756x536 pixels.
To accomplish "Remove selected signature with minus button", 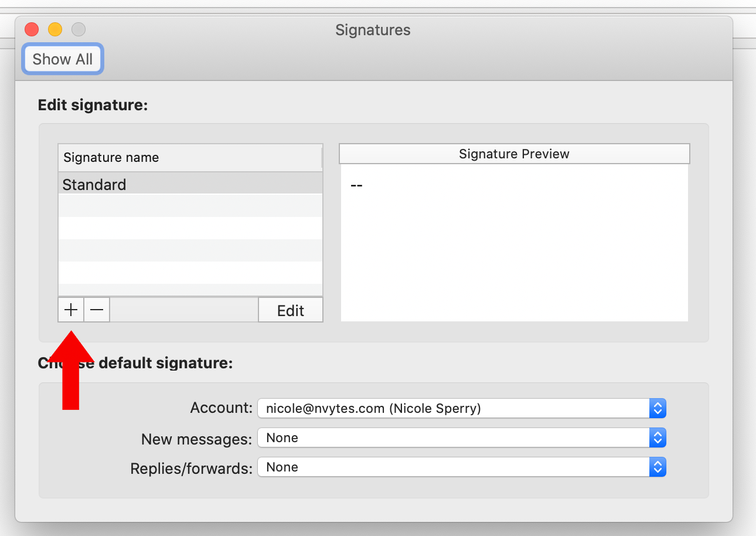I will (97, 310).
